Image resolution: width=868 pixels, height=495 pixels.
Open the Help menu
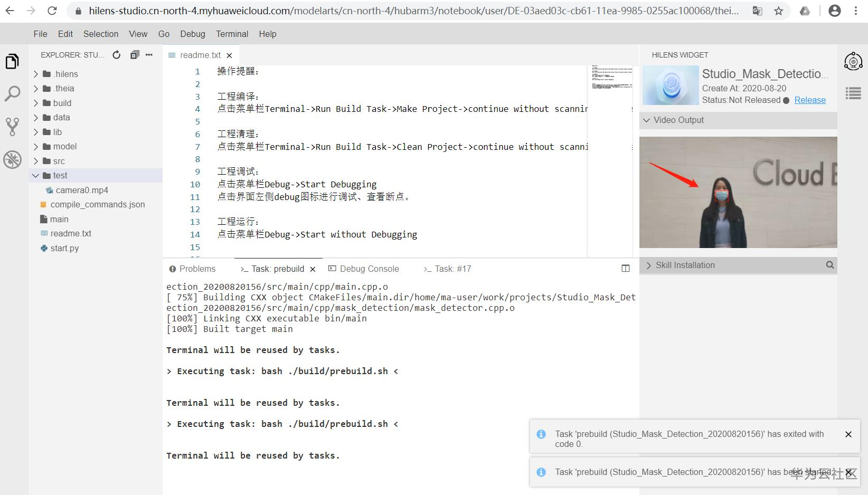click(268, 34)
